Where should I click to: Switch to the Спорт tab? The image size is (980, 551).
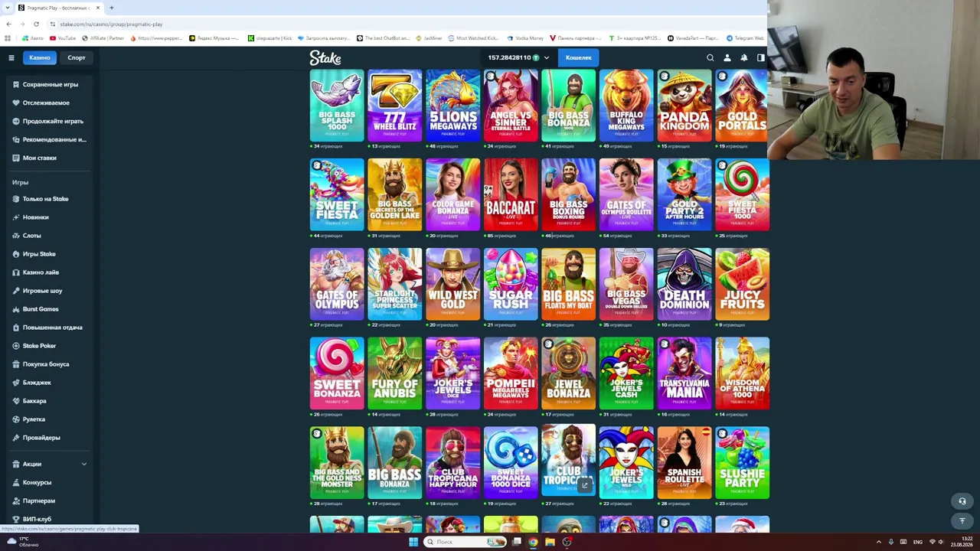coord(77,57)
